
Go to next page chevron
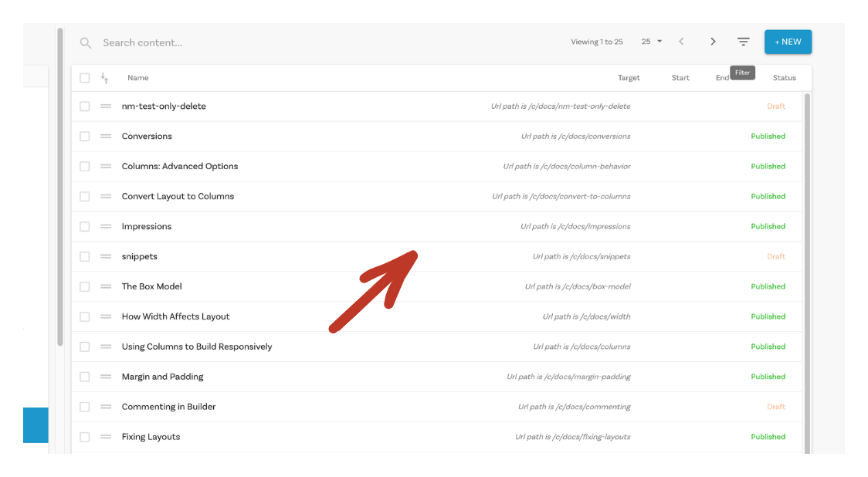(713, 42)
